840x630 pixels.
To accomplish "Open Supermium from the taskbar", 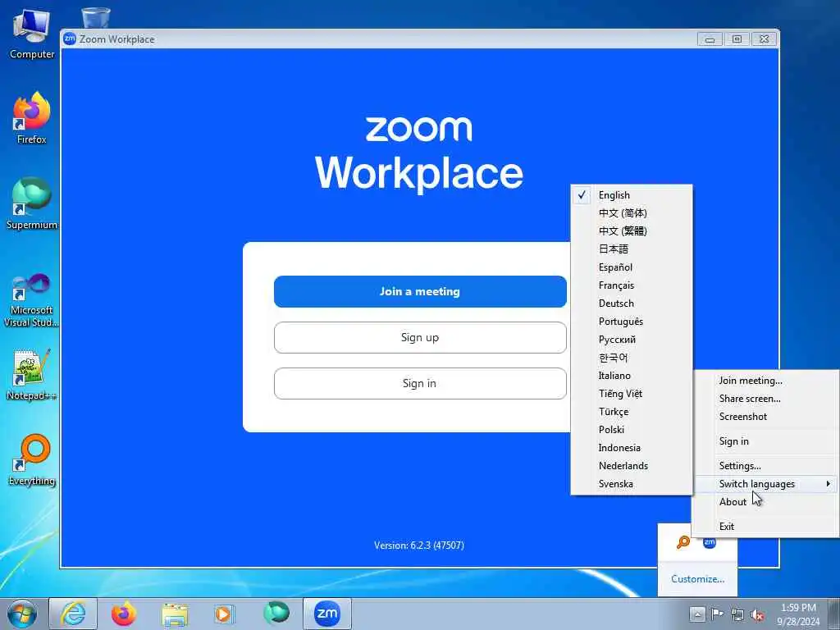I will tap(276, 614).
